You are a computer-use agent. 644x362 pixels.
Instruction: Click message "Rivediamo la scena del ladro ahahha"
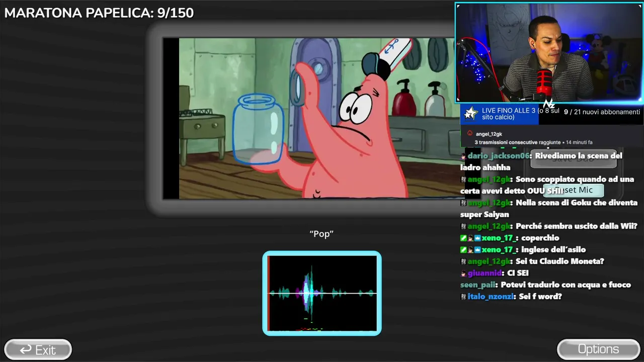pyautogui.click(x=541, y=162)
